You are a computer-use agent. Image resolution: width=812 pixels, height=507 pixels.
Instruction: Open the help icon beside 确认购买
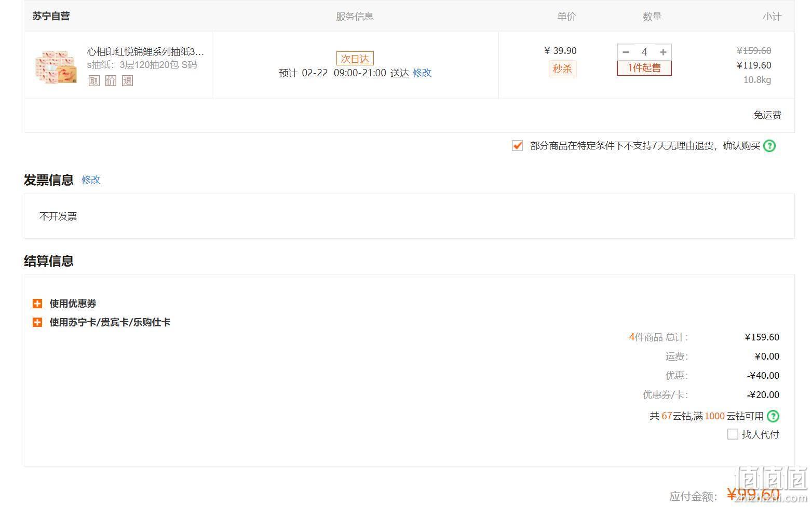[x=770, y=146]
